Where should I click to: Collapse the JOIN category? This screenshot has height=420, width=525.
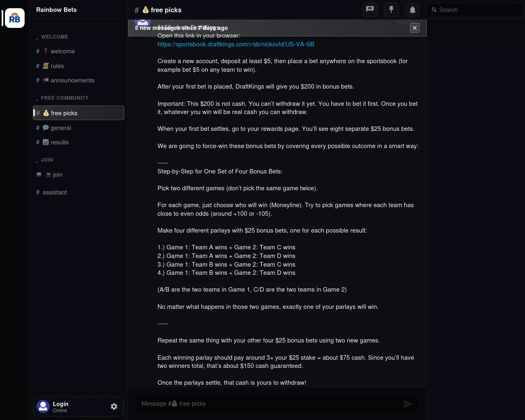44,160
